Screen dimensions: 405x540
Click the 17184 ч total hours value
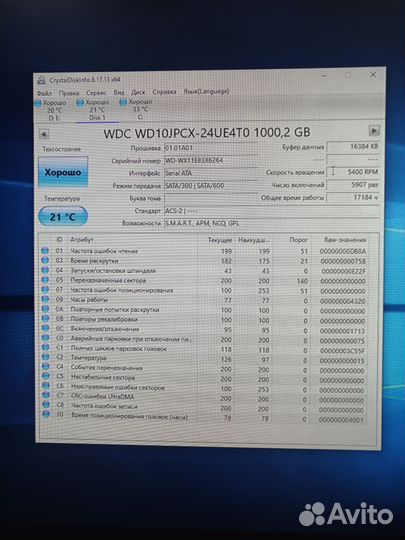pyautogui.click(x=353, y=198)
